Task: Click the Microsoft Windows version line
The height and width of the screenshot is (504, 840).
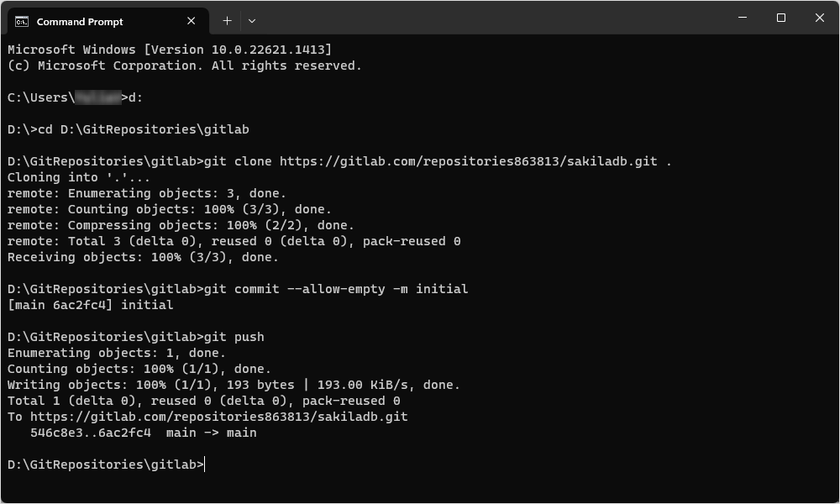Action: coord(168,49)
